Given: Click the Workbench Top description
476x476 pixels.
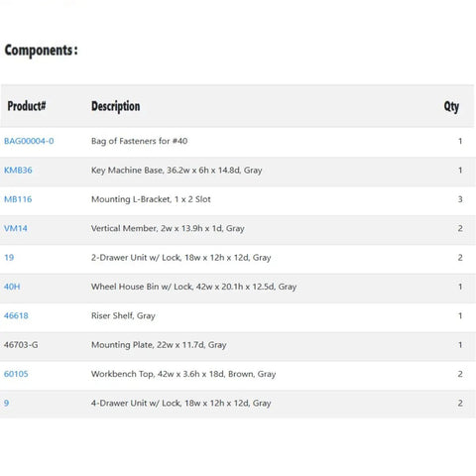Looking at the screenshot, I should pos(183,374).
